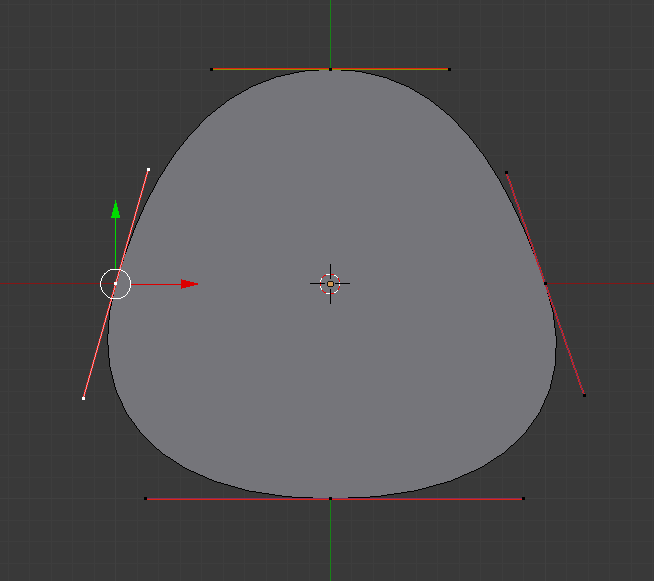
Task: Select the top center curve control point
Action: click(330, 69)
